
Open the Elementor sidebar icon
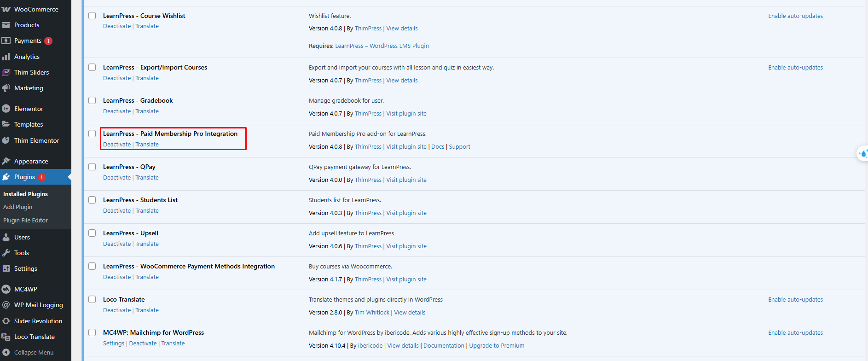[6, 109]
